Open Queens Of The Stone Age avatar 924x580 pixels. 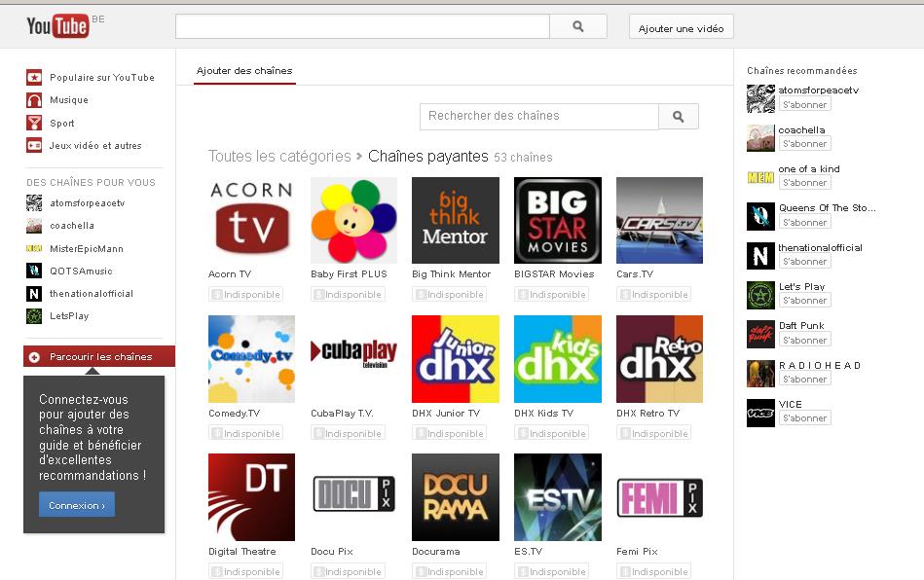click(760, 216)
